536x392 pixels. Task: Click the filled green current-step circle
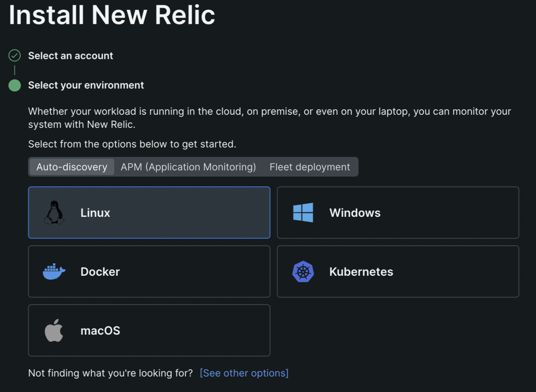coord(15,85)
